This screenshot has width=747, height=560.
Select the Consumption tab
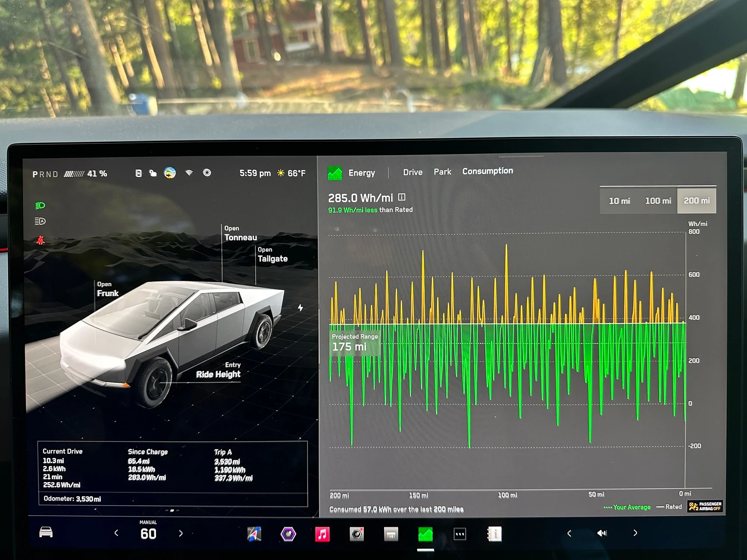coord(488,171)
